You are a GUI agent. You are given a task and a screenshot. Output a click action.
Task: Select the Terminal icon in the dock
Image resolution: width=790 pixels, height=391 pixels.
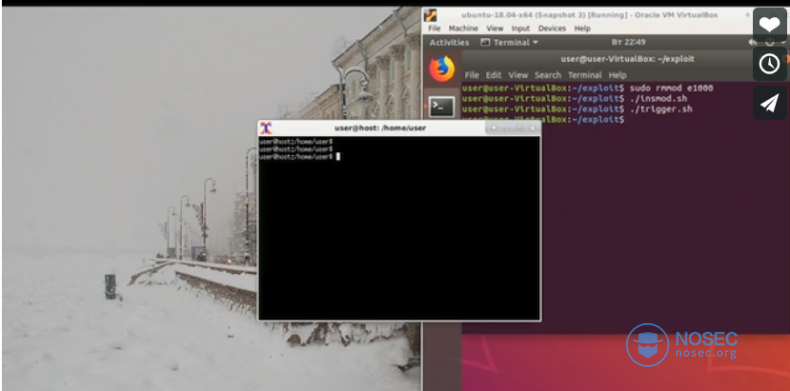coord(442,107)
